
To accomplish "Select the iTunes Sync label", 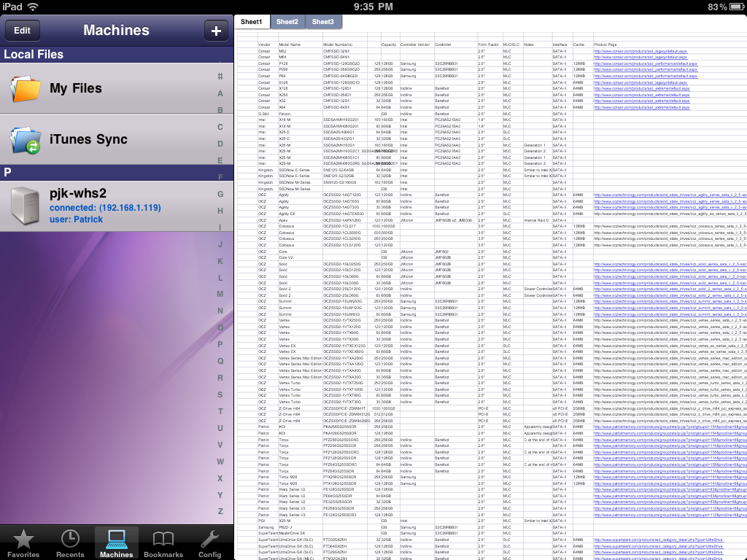I will [x=88, y=139].
